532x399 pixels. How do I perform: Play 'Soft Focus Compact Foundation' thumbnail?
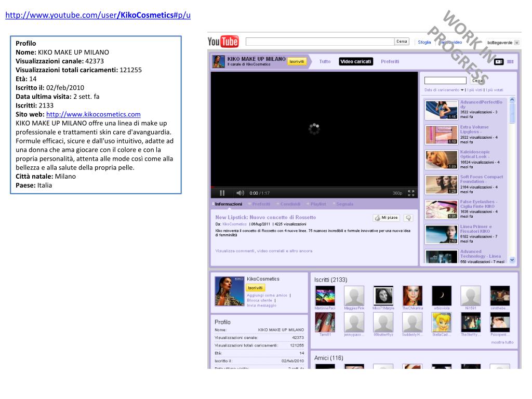pyautogui.click(x=442, y=184)
